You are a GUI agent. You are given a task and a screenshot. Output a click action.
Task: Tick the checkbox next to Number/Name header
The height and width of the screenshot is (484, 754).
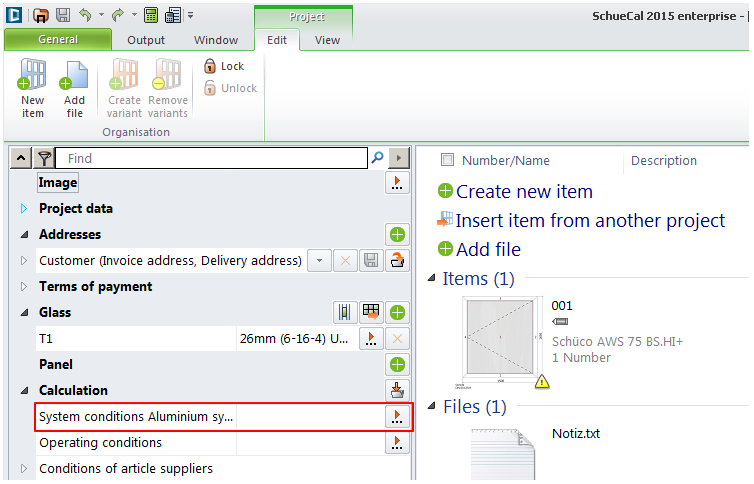click(447, 160)
